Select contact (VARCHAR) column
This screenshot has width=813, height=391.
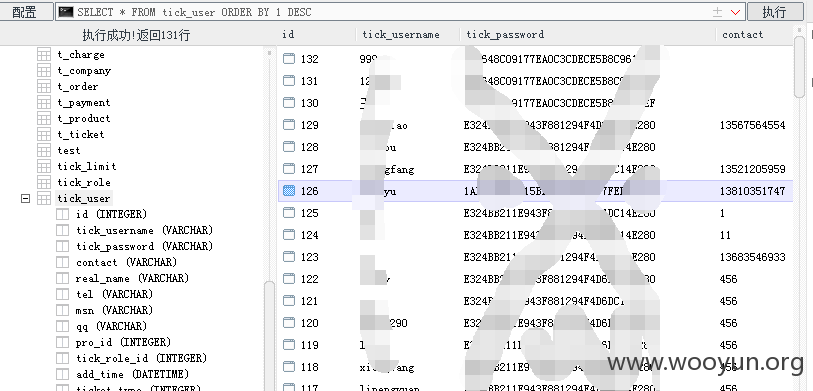coord(127,262)
